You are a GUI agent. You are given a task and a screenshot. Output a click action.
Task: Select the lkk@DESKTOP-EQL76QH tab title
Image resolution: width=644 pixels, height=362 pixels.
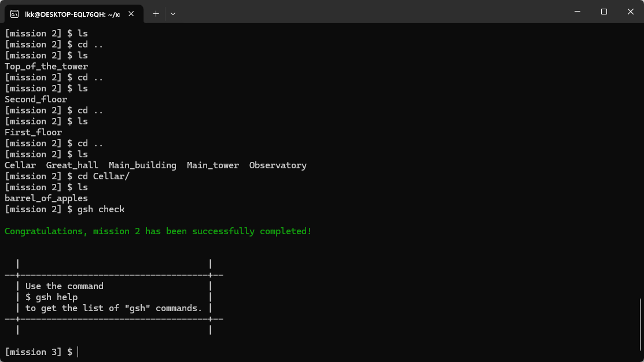pyautogui.click(x=72, y=14)
